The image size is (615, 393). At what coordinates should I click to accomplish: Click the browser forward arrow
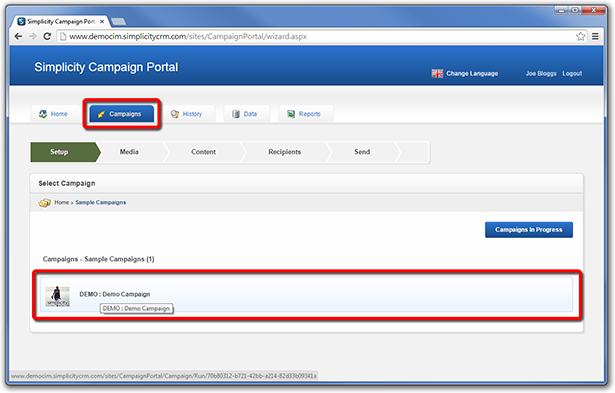(33, 36)
